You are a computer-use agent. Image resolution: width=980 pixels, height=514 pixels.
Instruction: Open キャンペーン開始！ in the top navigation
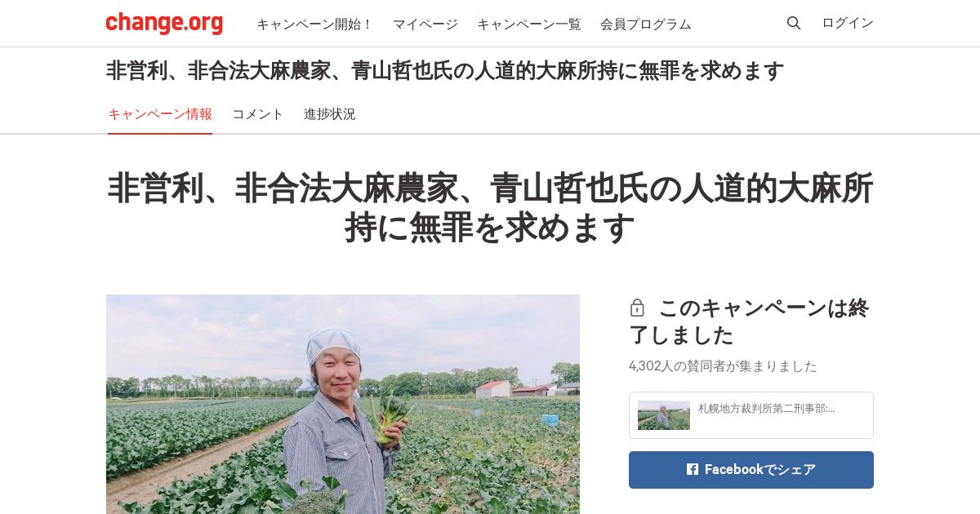click(x=314, y=24)
